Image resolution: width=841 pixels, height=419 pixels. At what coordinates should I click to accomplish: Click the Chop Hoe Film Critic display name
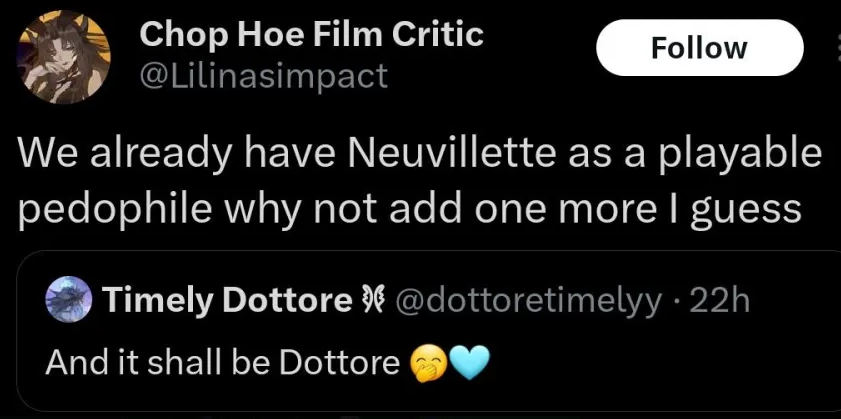tap(312, 35)
